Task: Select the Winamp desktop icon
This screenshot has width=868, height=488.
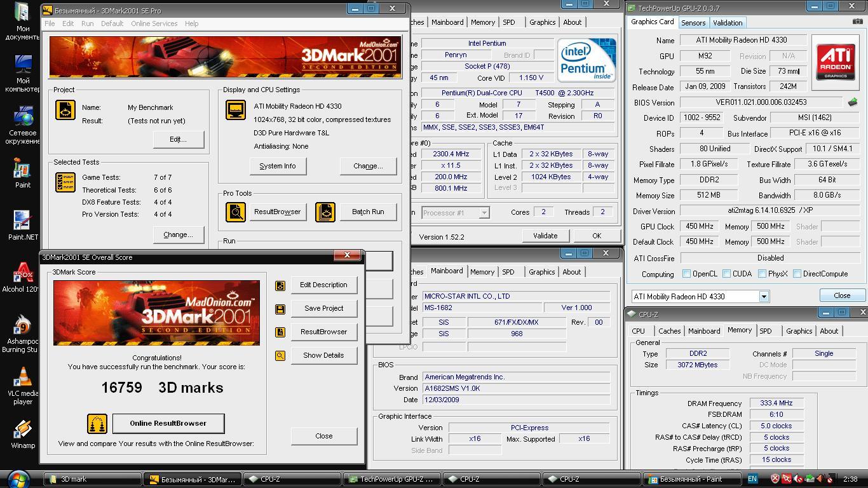Action: [x=22, y=434]
